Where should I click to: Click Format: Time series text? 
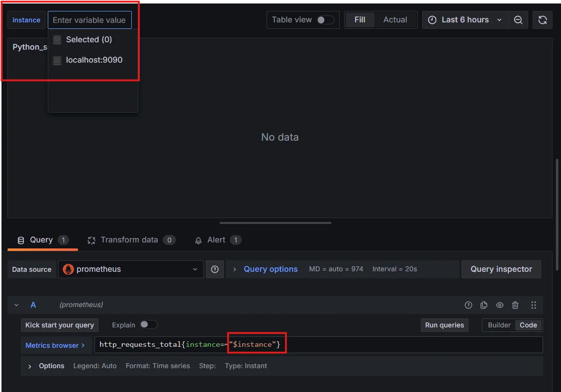coord(158,366)
